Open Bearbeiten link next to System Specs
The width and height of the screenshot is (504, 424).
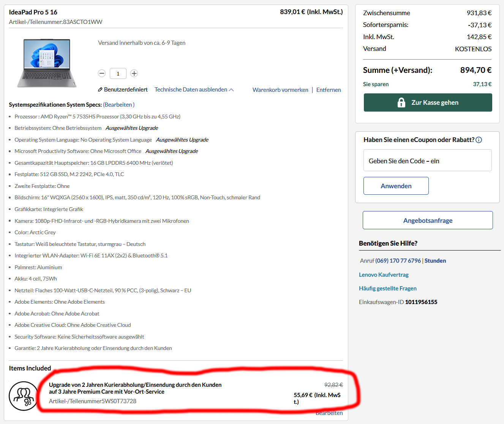pos(118,105)
